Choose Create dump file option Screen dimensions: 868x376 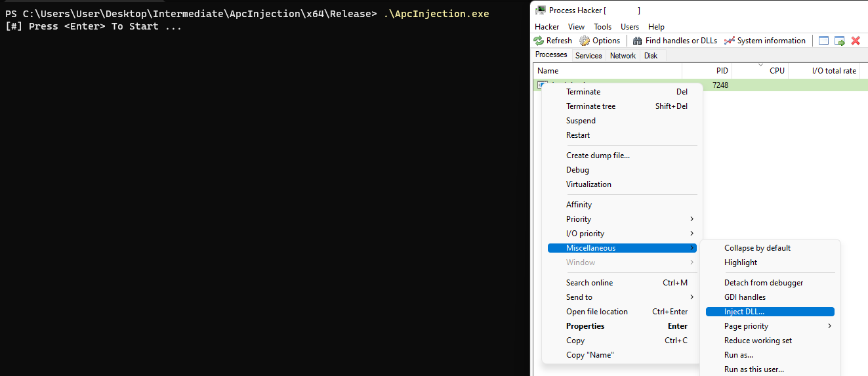(x=598, y=156)
